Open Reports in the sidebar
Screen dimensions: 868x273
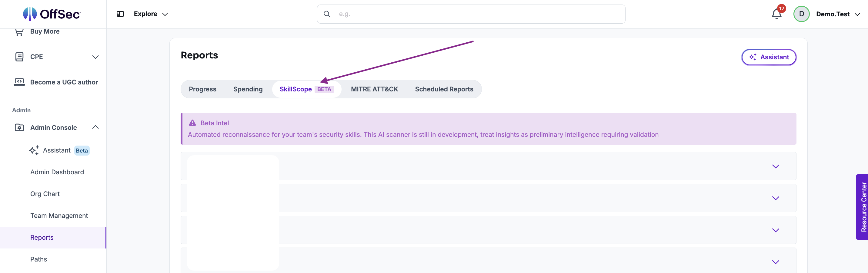[53, 237]
